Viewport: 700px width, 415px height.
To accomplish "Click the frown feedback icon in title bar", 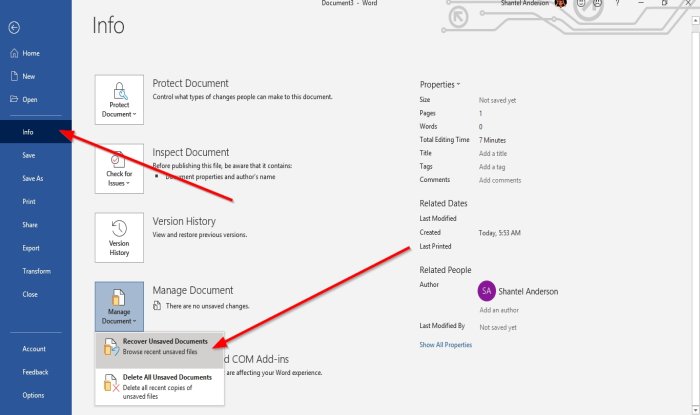I will click(x=598, y=3).
